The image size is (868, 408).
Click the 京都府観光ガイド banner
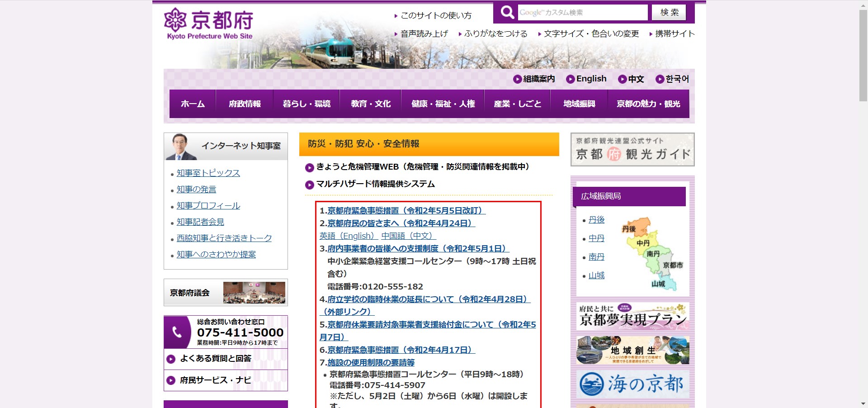tap(632, 149)
